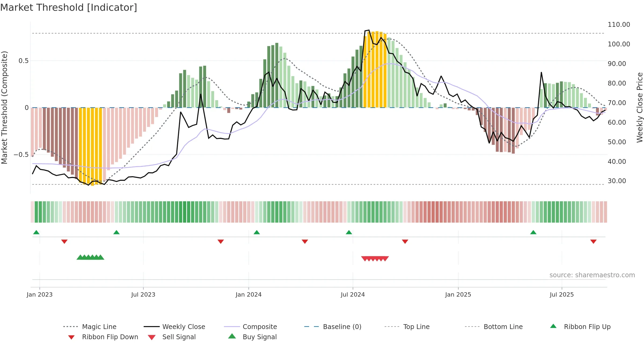Click the source: sharemaestro.com text

(592, 275)
